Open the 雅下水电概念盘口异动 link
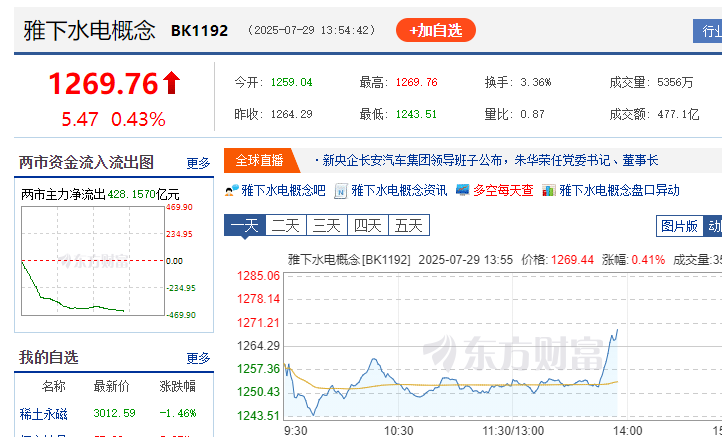Viewport: 722px width, 437px height. pyautogui.click(x=619, y=190)
